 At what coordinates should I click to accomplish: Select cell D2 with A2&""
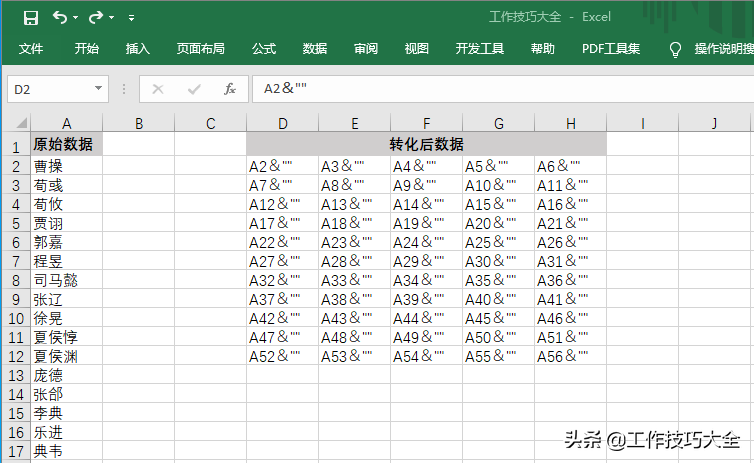pos(282,166)
